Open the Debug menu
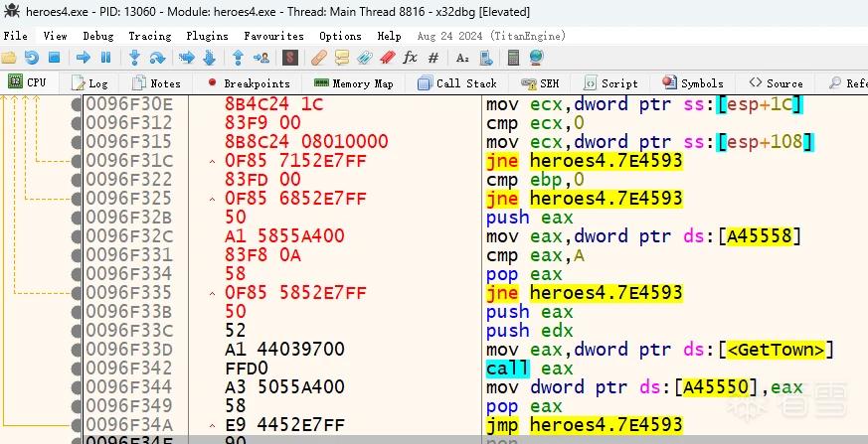This screenshot has height=444, width=868. tap(98, 36)
